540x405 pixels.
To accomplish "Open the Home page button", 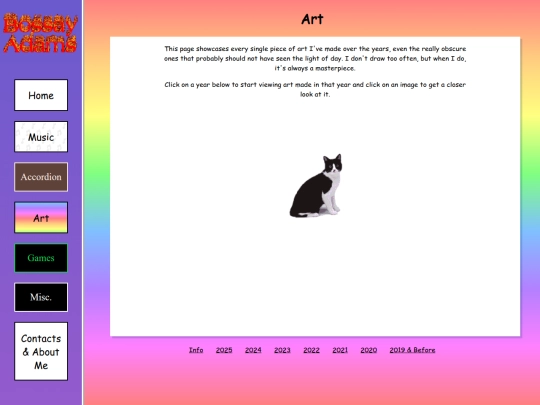I will (x=41, y=95).
